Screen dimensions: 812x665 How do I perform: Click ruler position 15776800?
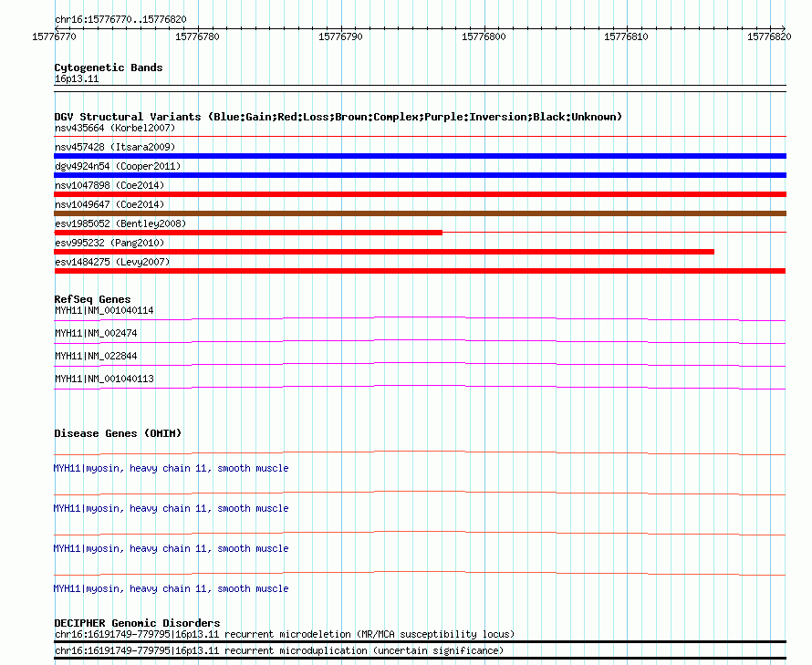(484, 36)
